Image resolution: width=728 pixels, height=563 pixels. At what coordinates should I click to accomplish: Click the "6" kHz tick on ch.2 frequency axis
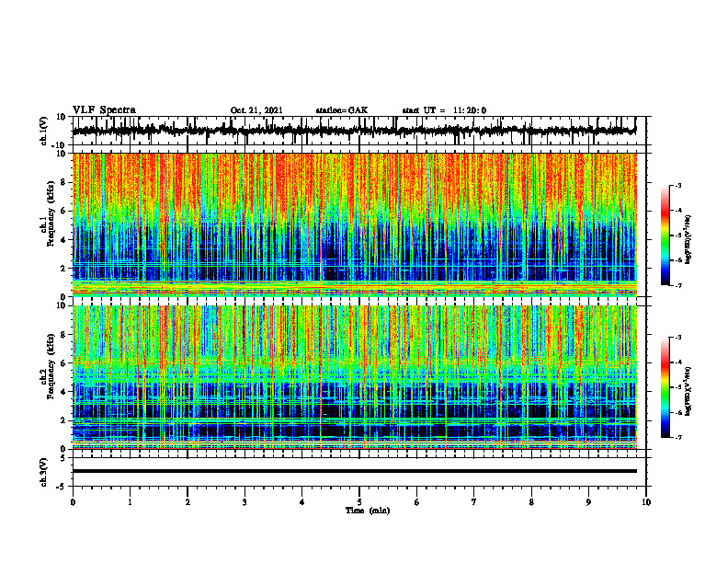(x=63, y=363)
